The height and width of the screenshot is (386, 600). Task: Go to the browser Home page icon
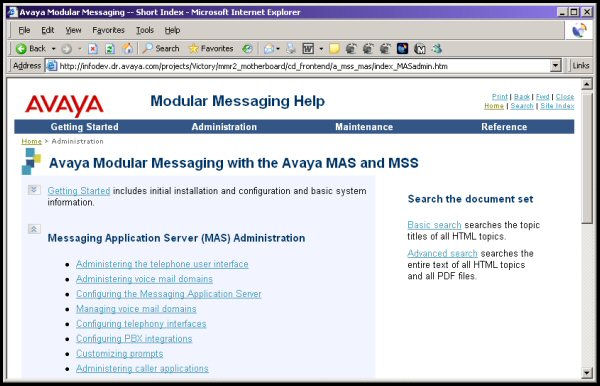pos(127,49)
